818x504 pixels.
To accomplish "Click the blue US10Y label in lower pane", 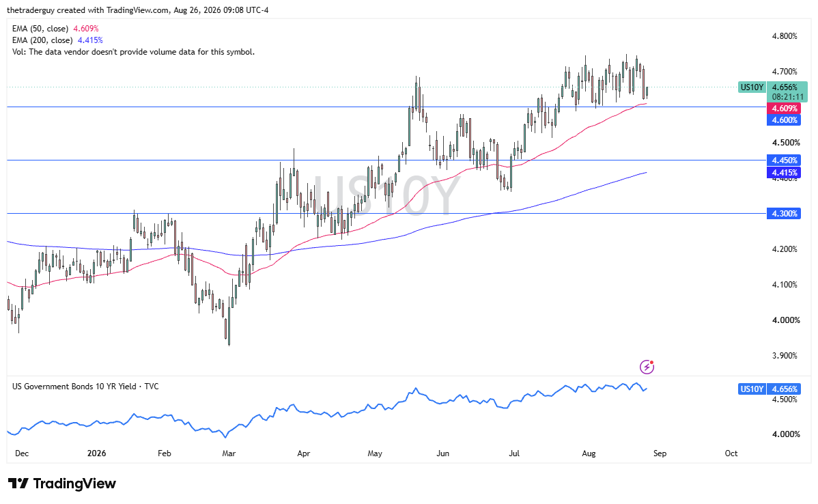I will coord(752,389).
